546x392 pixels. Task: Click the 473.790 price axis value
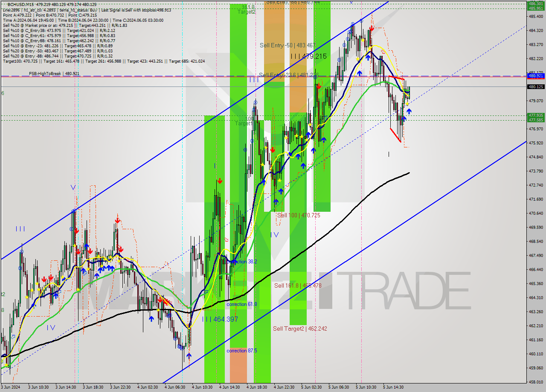point(536,171)
